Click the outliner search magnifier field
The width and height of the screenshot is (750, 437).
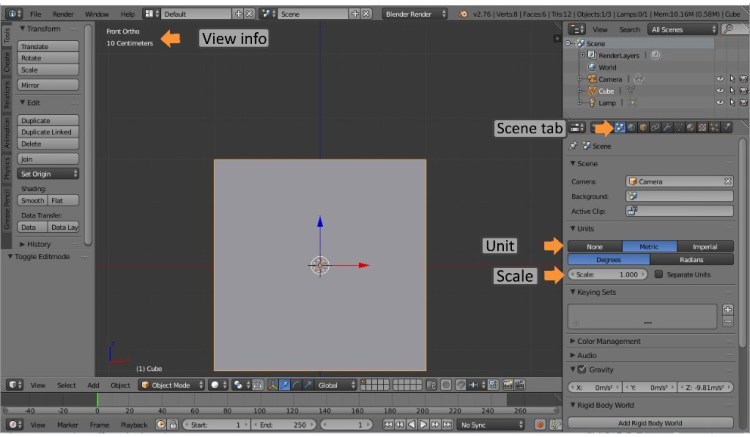tap(733, 29)
